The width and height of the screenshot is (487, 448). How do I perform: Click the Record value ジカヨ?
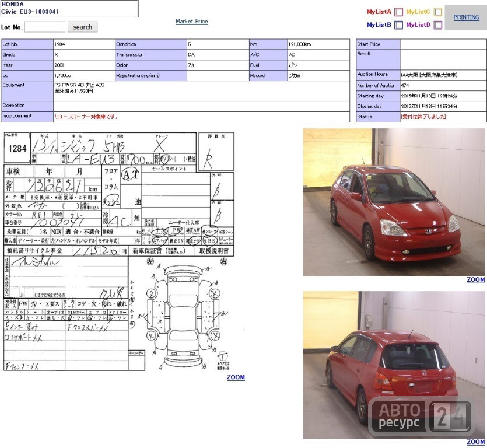tap(295, 75)
